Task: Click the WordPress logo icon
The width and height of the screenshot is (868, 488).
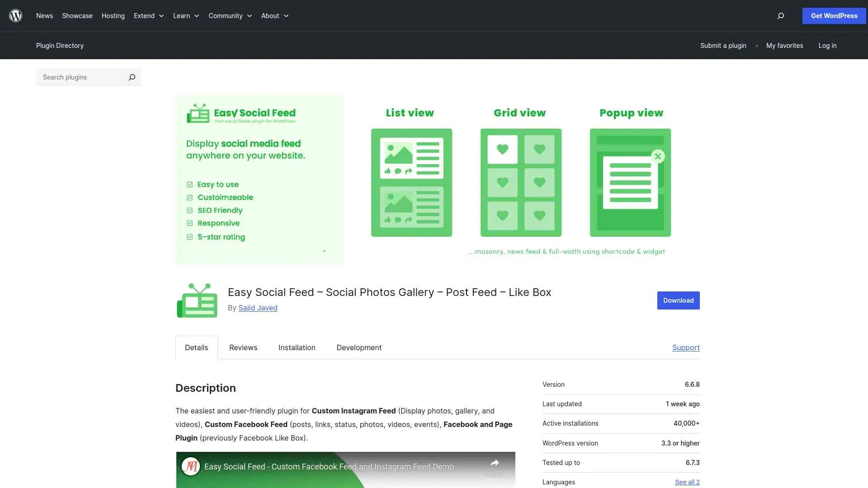Action: 15,15
